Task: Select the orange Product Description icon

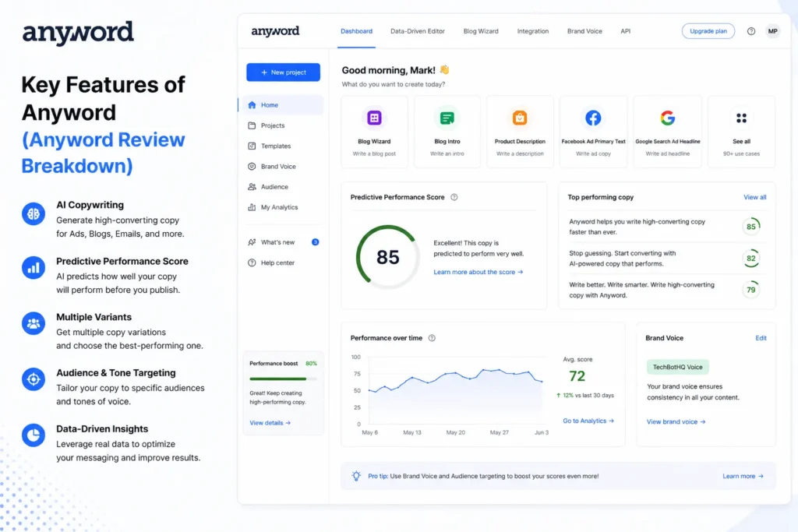Action: [x=520, y=118]
